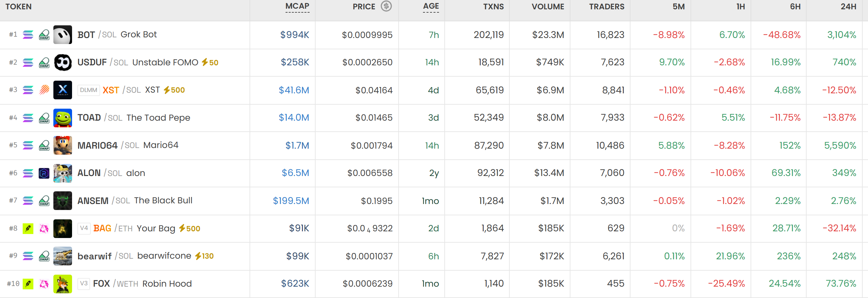868x298 pixels.
Task: Sort by the 6H change column
Action: 795,6
